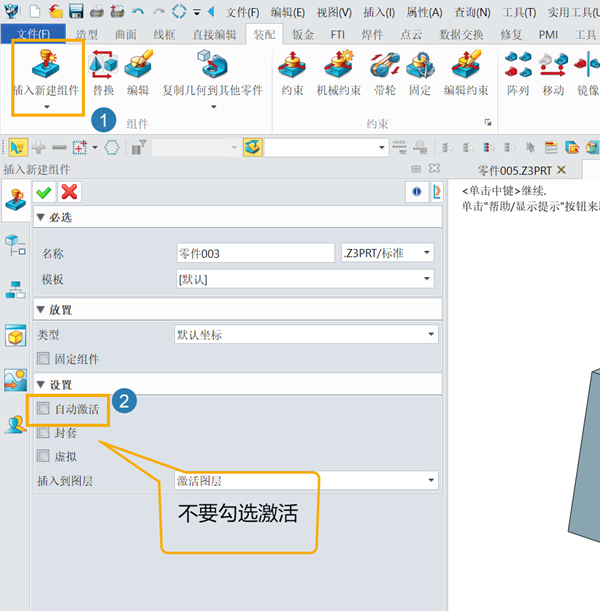
Task: Open the assembly tree sidebar icon
Action: point(16,245)
